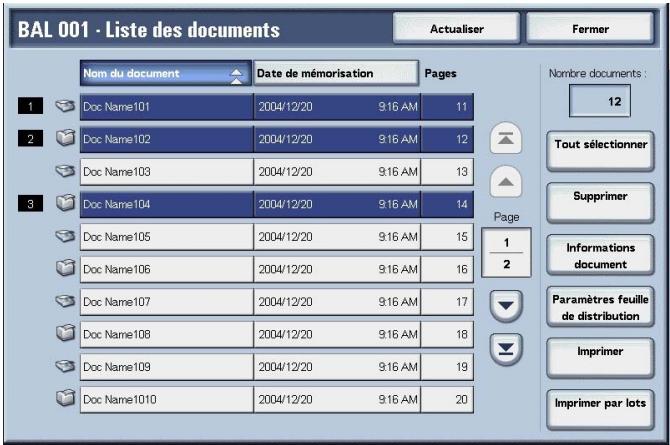Click the folder icon beside Doc Name102
670x445 pixels.
pos(65,138)
